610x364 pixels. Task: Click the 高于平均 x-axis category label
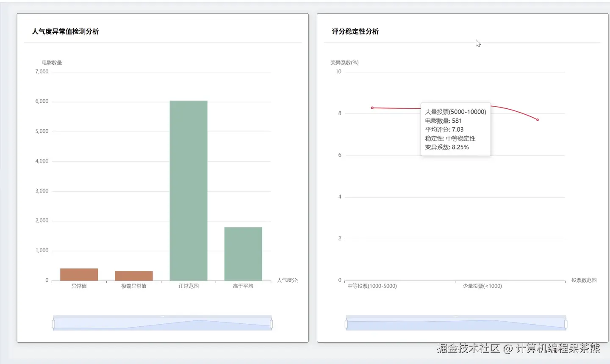[x=243, y=286]
